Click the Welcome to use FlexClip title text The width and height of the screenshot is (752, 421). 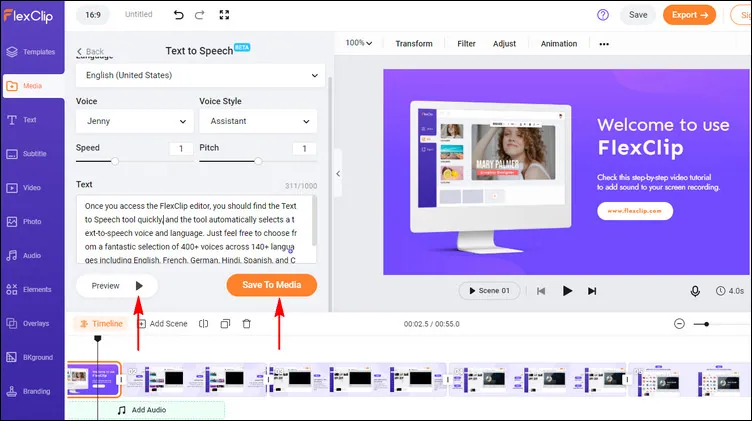click(663, 137)
